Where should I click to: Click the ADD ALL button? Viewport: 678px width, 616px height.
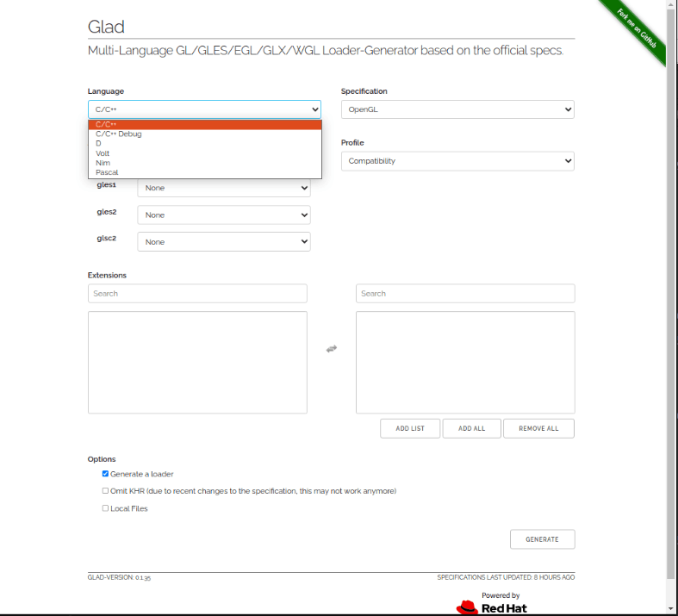(x=472, y=428)
